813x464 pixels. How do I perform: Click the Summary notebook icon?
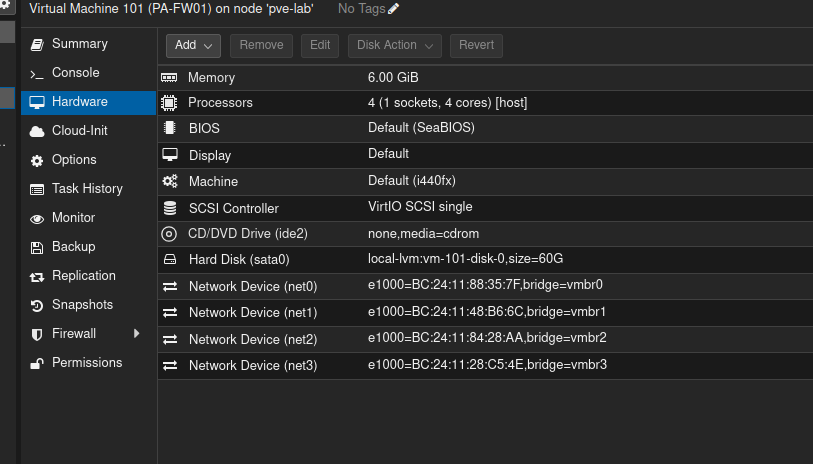37,45
